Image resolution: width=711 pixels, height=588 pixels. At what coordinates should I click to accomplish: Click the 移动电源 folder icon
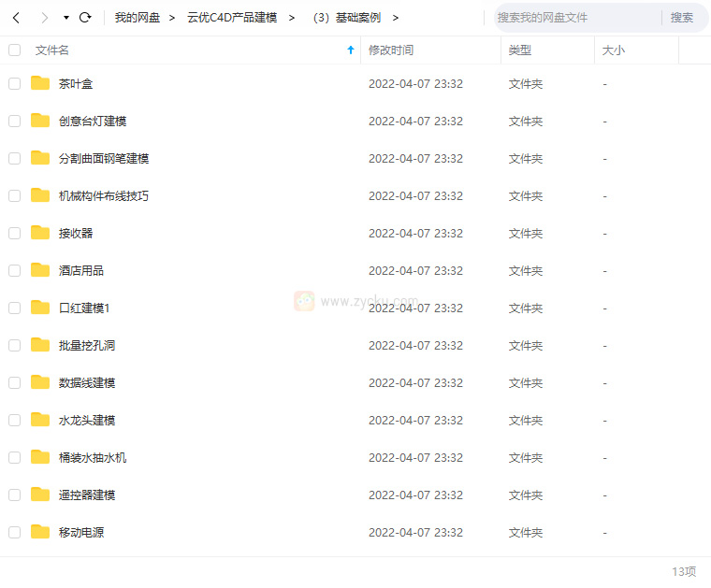pos(40,532)
